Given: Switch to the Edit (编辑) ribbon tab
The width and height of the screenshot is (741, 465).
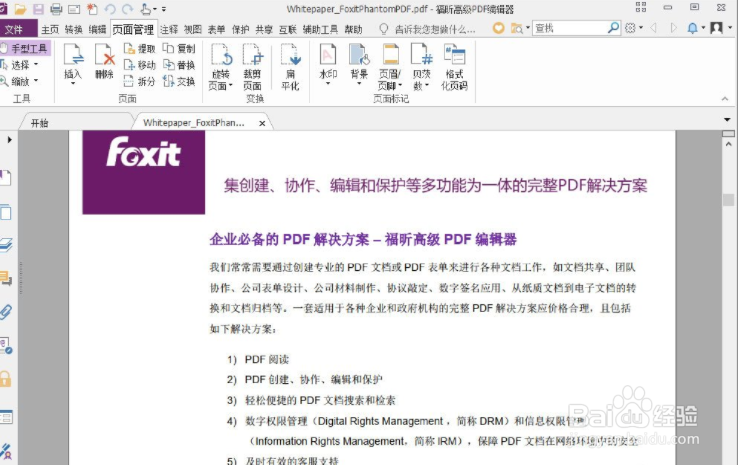Looking at the screenshot, I should tap(97, 29).
